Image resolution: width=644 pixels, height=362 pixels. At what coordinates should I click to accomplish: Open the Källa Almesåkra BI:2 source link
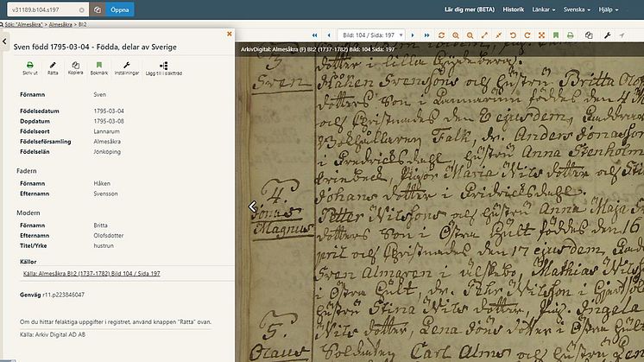tap(92, 273)
